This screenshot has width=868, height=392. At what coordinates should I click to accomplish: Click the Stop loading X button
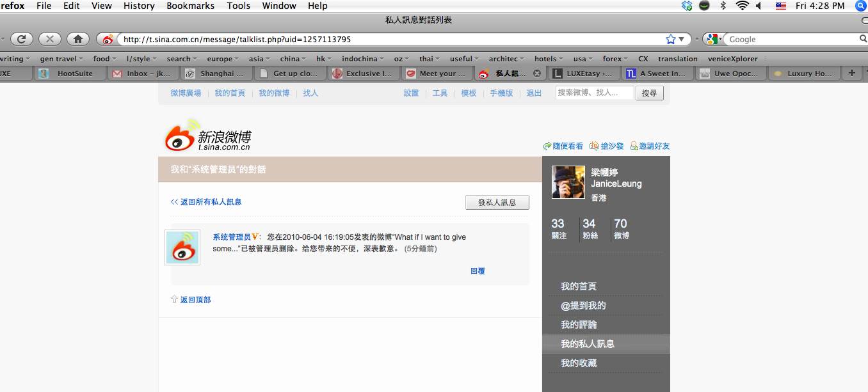(x=49, y=39)
